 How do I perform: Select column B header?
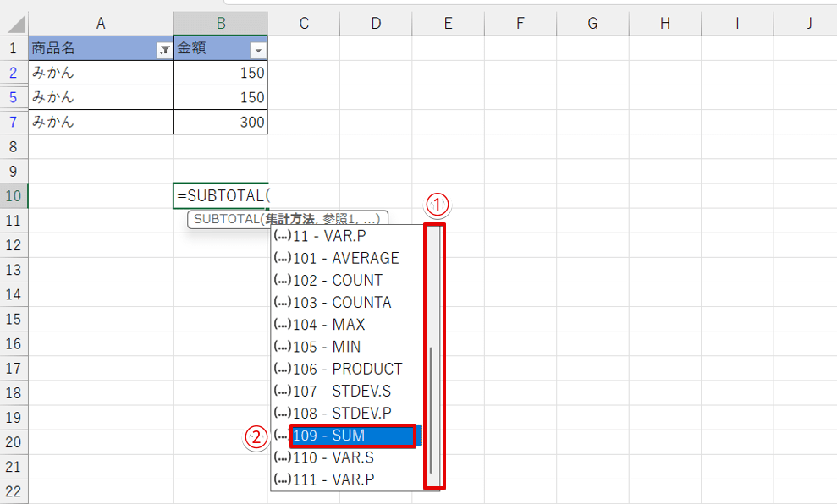220,24
